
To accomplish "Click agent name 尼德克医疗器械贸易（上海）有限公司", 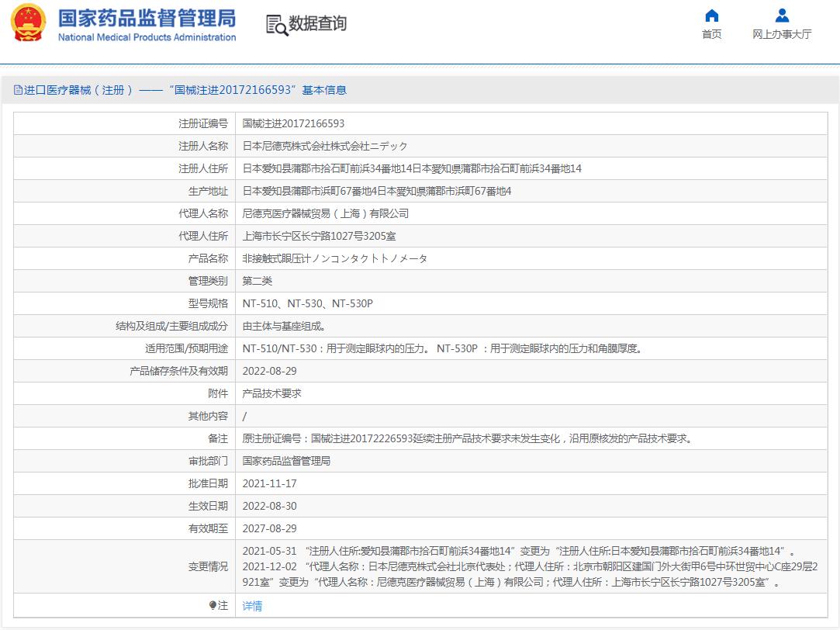I will click(325, 214).
